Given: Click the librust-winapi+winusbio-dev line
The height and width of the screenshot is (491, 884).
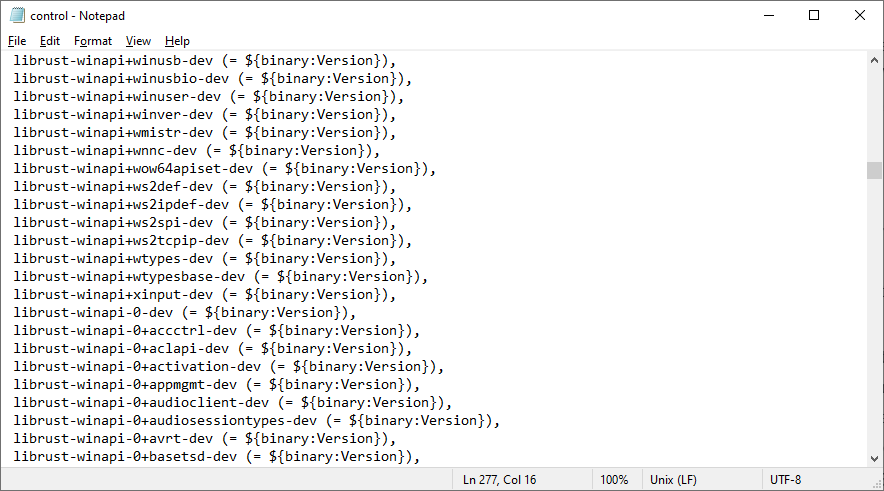Looking at the screenshot, I should 213,78.
